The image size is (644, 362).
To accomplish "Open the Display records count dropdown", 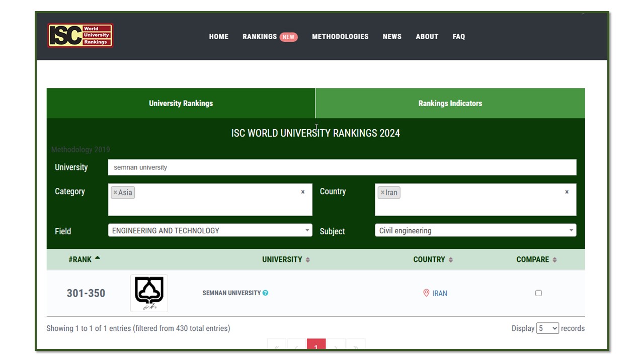I will pos(547,328).
